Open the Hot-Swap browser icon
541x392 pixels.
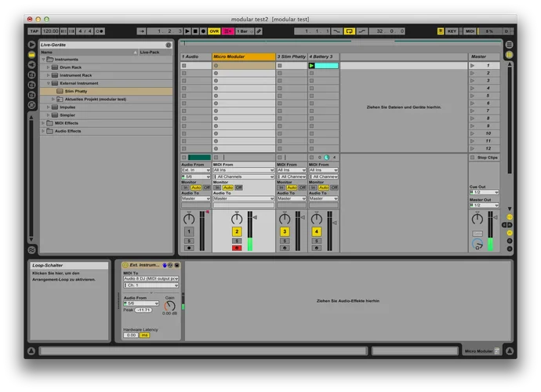31,105
